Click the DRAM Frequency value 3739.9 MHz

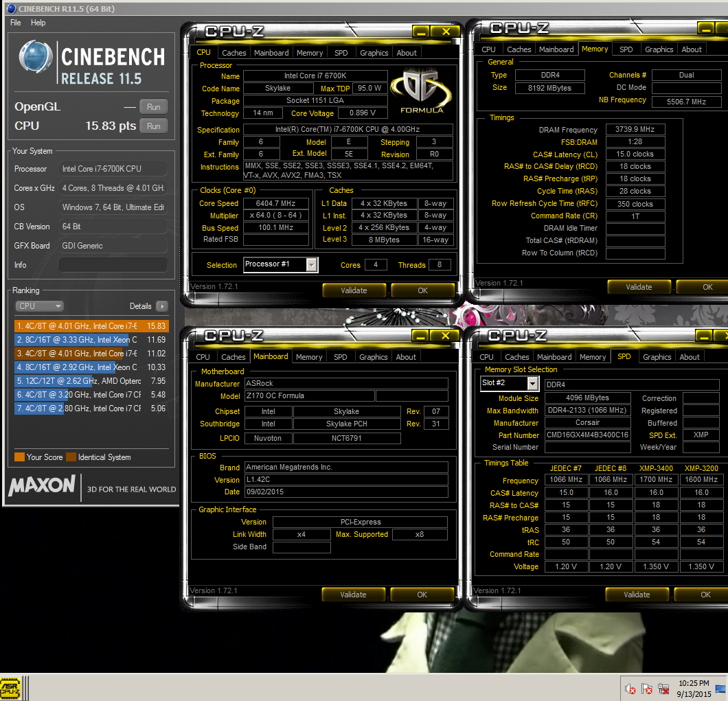click(x=635, y=130)
